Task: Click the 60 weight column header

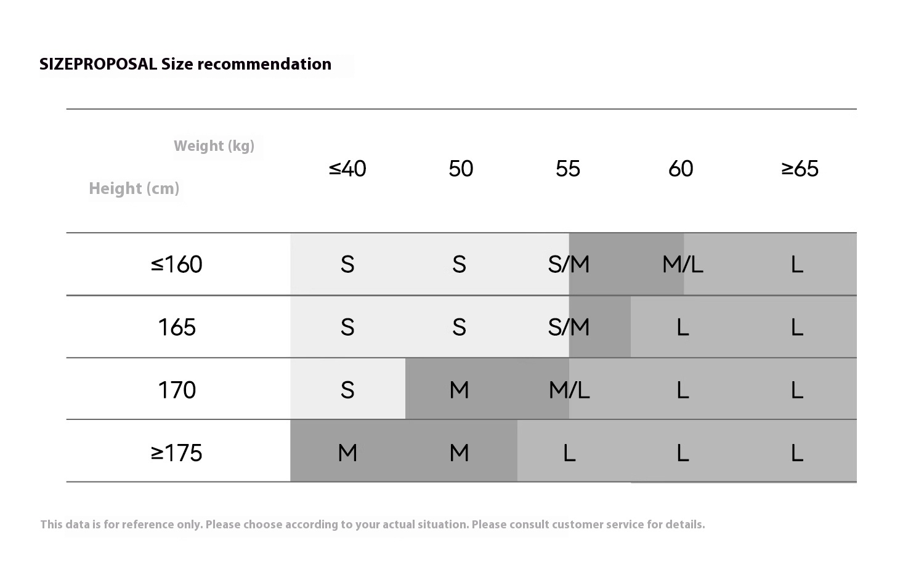Action: coord(681,169)
